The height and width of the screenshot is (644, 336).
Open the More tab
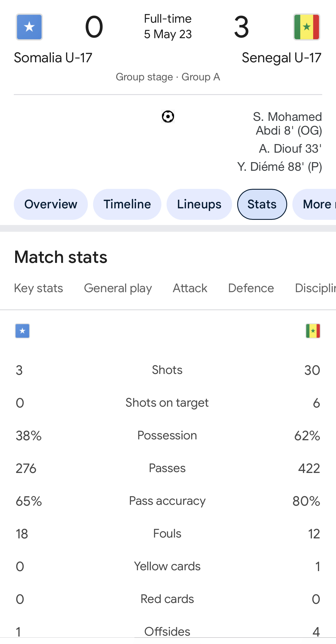[x=314, y=204]
